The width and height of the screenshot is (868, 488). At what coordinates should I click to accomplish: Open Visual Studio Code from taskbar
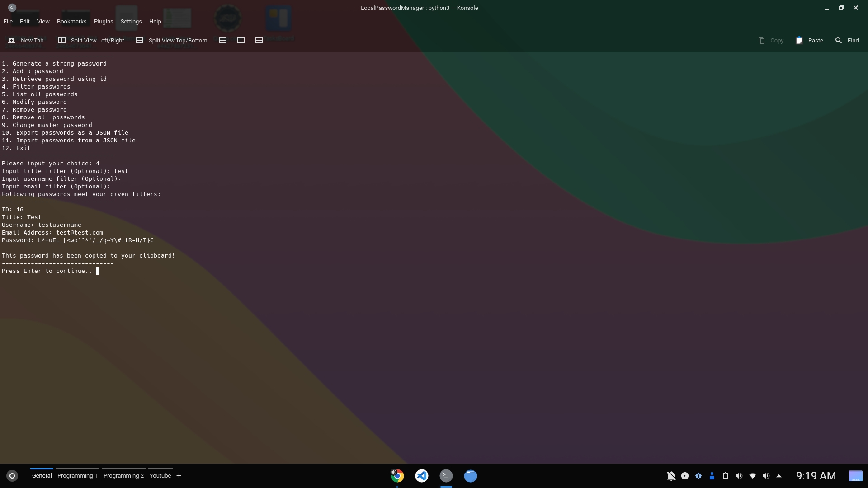pyautogui.click(x=422, y=476)
